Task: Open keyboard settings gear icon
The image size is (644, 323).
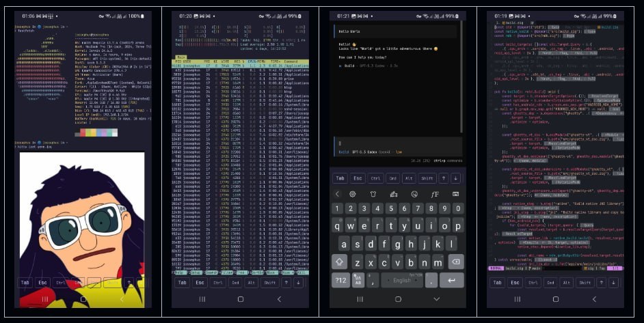Action: (x=352, y=194)
